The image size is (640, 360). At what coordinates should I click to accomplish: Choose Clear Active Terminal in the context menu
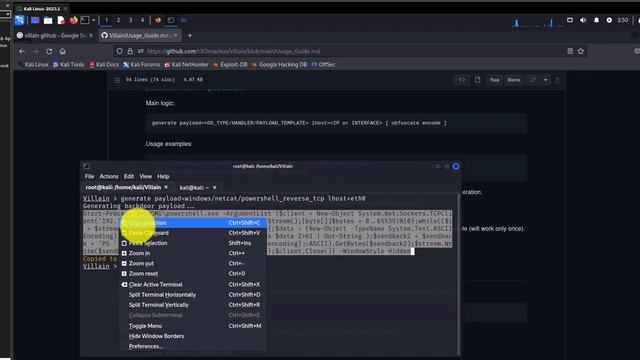(192, 284)
